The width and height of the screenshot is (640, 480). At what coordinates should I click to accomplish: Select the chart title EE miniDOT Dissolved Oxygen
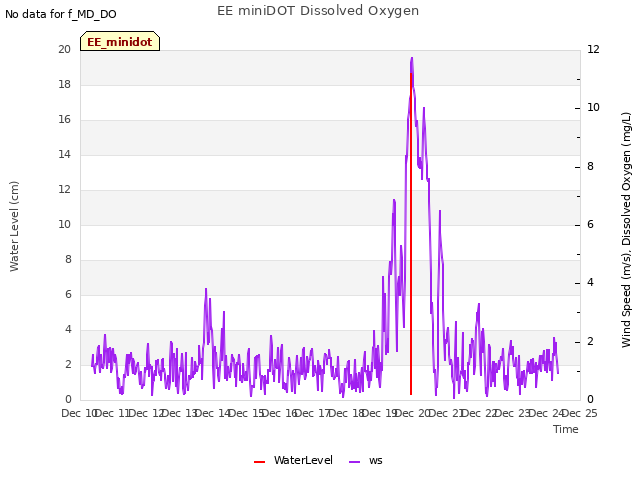click(x=318, y=11)
